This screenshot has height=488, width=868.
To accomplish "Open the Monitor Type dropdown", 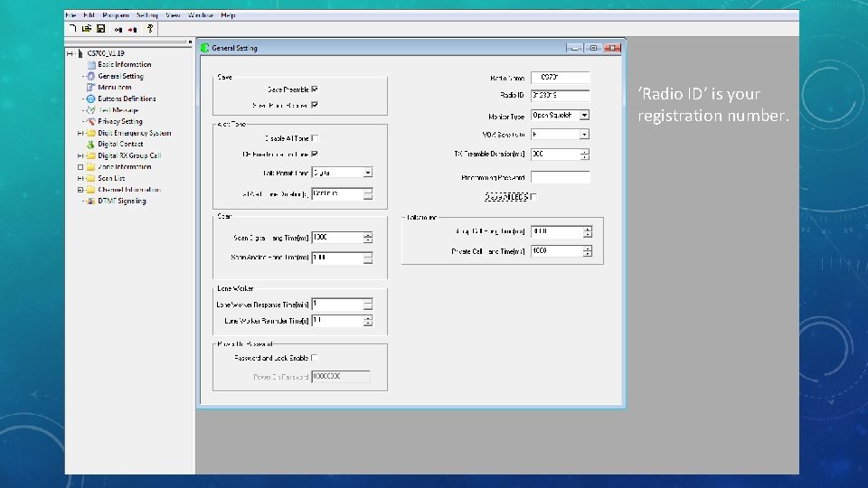I will coord(584,115).
